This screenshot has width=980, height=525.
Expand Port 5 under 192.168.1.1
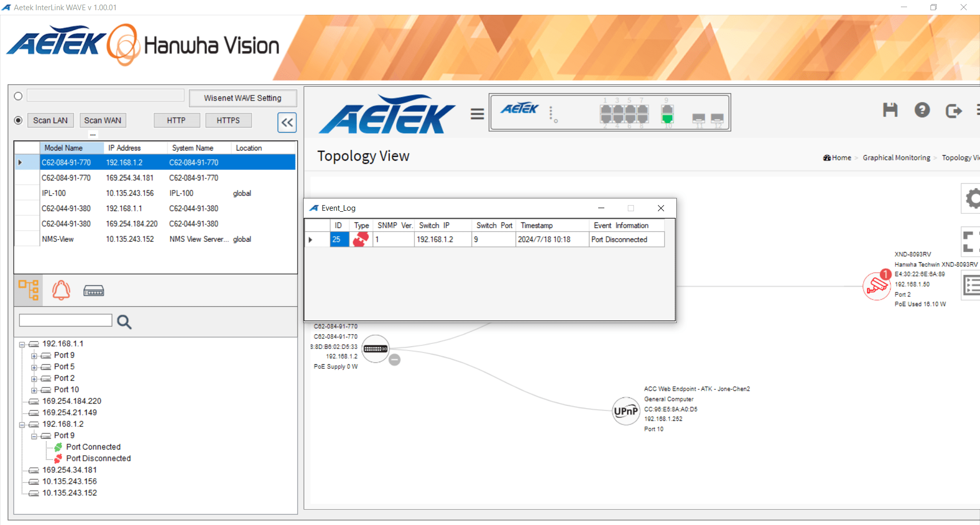tap(34, 367)
